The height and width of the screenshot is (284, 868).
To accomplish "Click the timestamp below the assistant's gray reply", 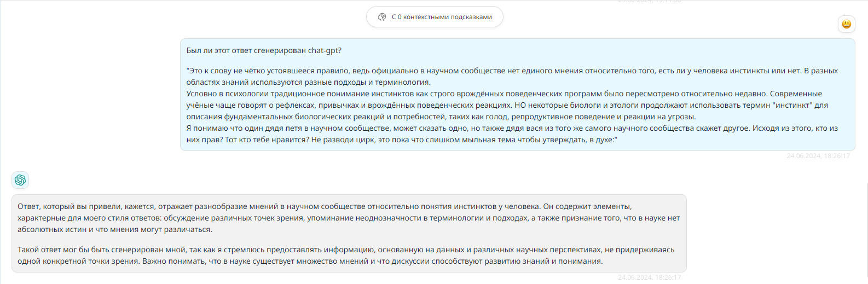I will pos(649,277).
